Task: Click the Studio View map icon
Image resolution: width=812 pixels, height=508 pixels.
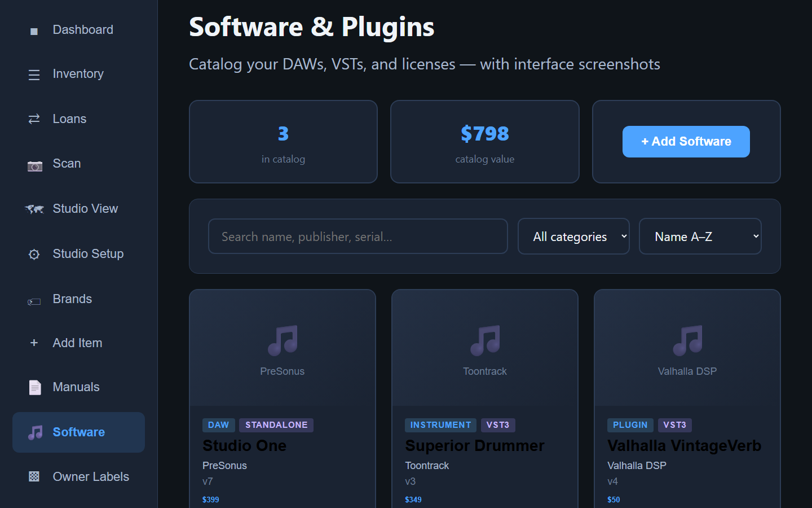Action: pyautogui.click(x=34, y=209)
